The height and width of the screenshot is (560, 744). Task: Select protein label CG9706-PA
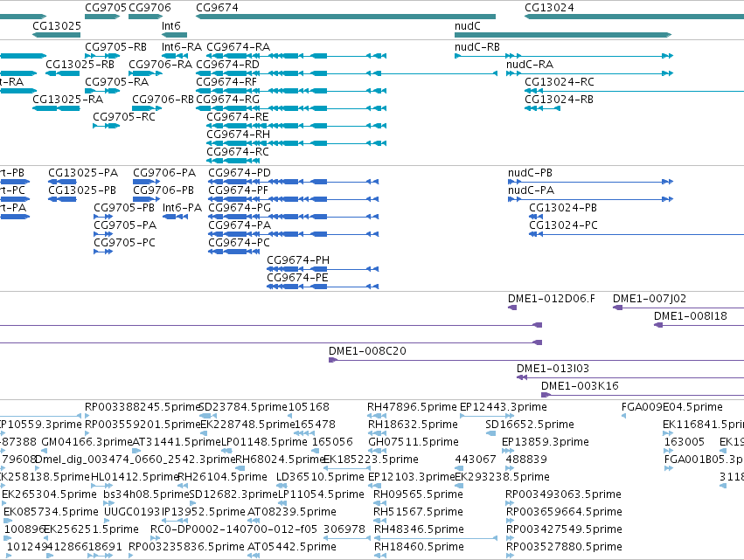click(x=164, y=173)
